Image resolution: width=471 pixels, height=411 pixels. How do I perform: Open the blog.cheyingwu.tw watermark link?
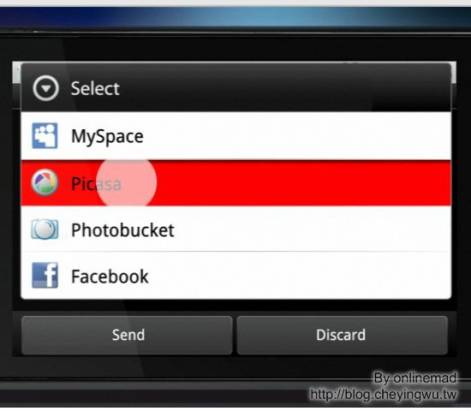[383, 395]
